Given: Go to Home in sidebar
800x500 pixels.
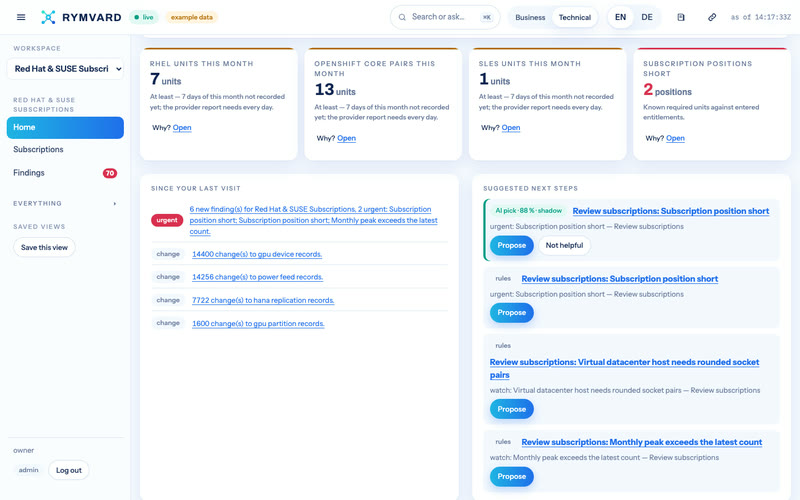Looking at the screenshot, I should pos(65,127).
